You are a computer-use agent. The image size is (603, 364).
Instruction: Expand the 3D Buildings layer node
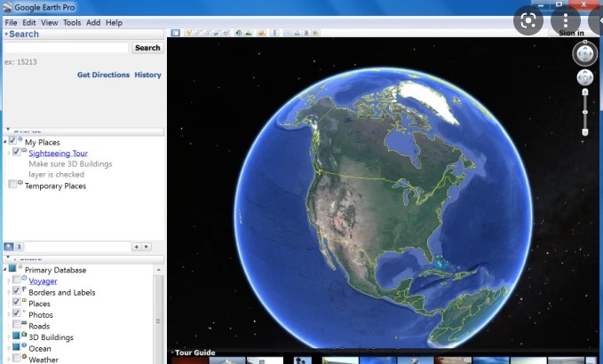tap(9, 337)
